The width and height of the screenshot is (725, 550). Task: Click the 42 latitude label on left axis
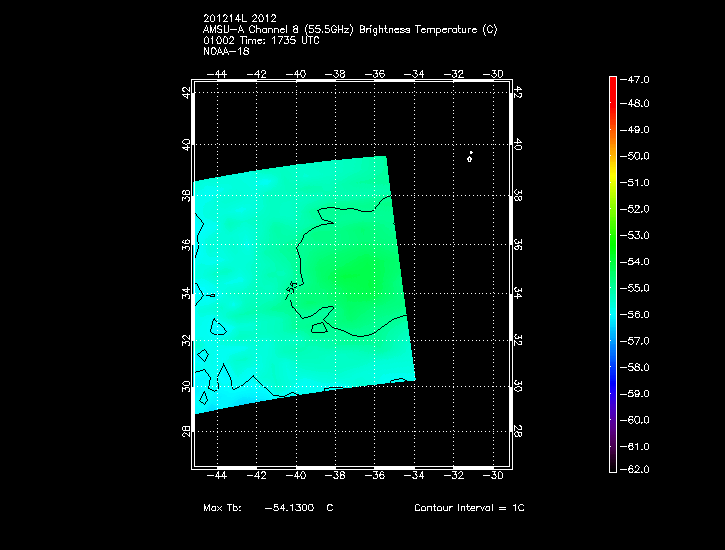[x=186, y=92]
